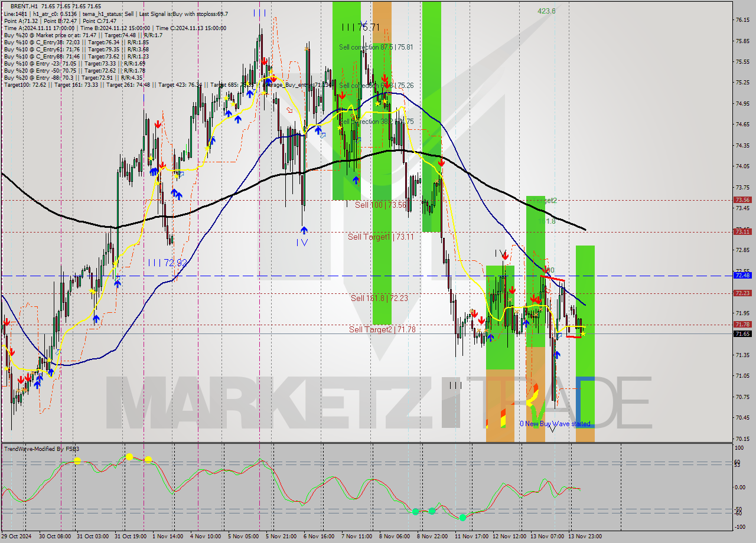Click the '29 Oct 2024' date label
The height and width of the screenshot is (543, 756).
17,537
